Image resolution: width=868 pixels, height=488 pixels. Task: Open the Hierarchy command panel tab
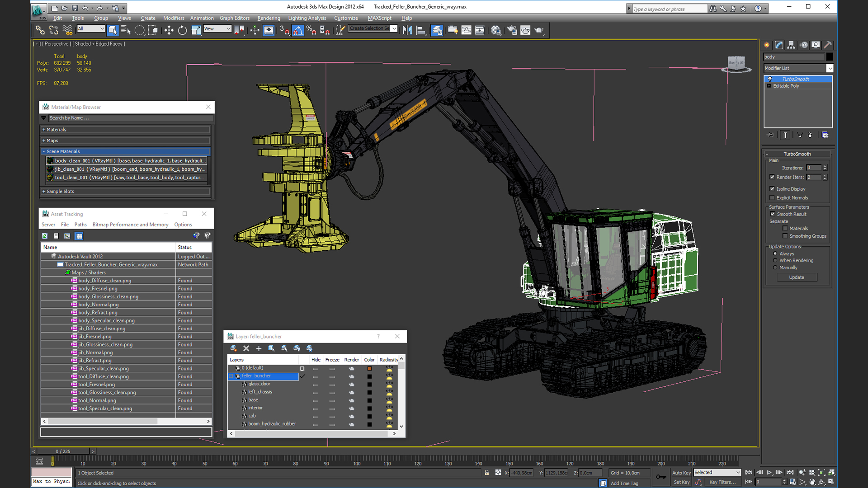coord(791,45)
